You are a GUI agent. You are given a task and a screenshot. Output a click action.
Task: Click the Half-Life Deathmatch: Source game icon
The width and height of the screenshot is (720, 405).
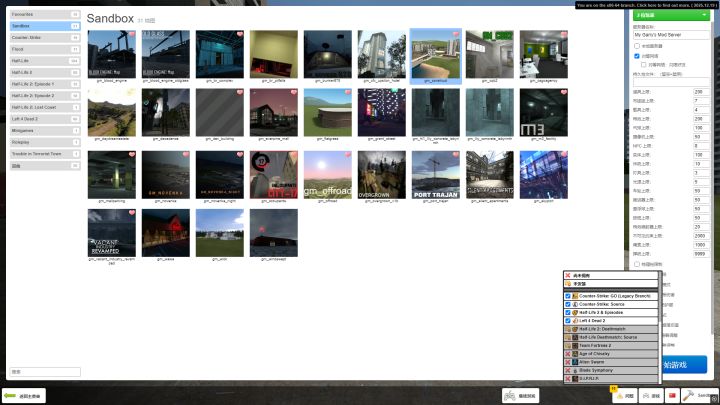[575, 338]
